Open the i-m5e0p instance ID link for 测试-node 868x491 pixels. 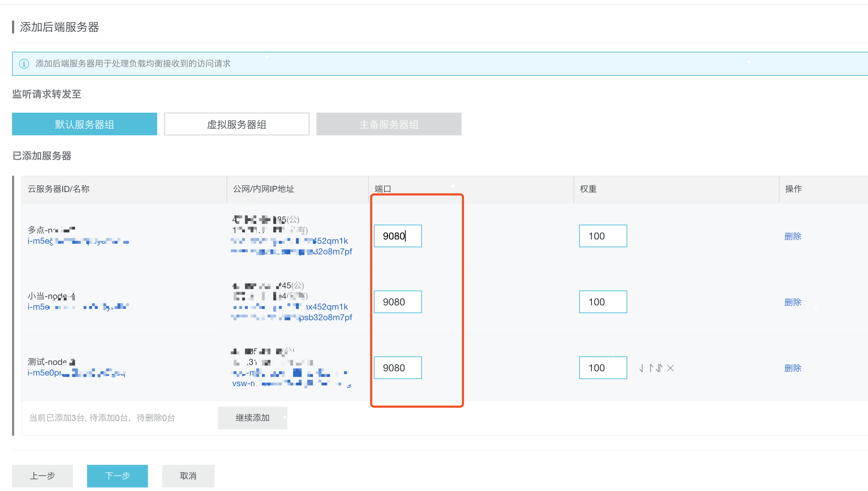44,373
